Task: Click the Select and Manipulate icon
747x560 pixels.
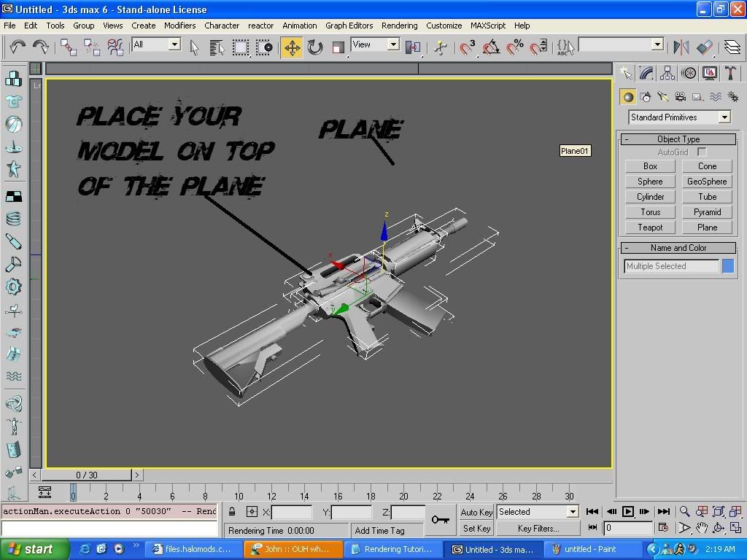Action: click(x=441, y=47)
